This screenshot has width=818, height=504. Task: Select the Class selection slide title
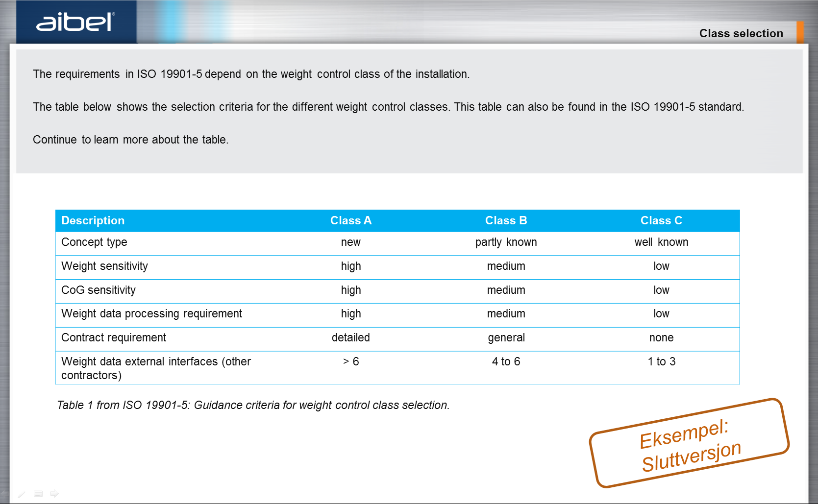tap(741, 33)
